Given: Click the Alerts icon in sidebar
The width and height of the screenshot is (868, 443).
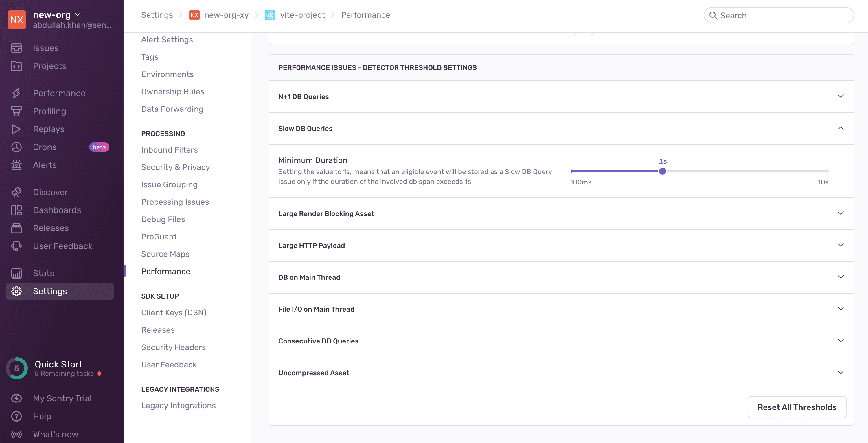Looking at the screenshot, I should [x=16, y=165].
